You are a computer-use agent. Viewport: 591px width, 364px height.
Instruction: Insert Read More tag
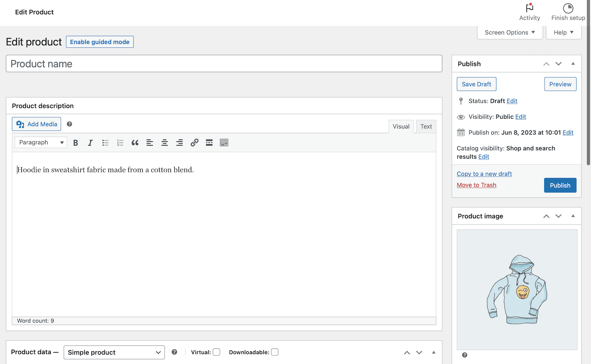(x=209, y=143)
